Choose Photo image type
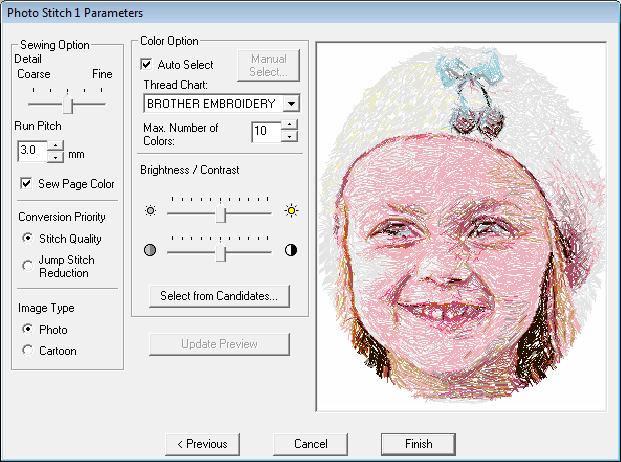The width and height of the screenshot is (621, 462). [x=27, y=329]
